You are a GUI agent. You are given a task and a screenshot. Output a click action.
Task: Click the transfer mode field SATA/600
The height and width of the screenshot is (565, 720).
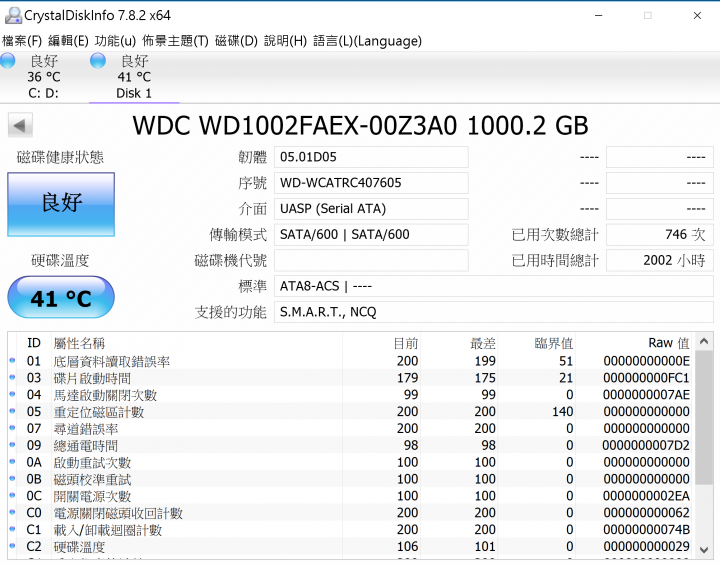[371, 234]
